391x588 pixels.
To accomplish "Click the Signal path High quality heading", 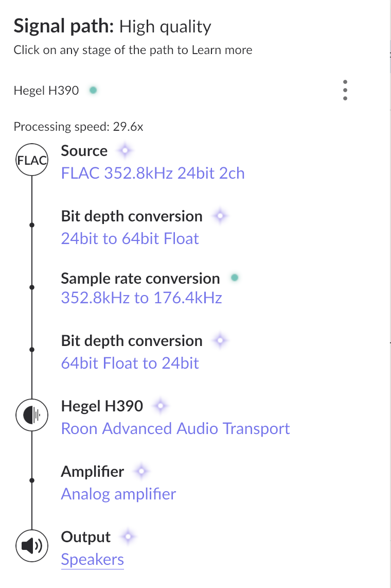I will pos(112,26).
